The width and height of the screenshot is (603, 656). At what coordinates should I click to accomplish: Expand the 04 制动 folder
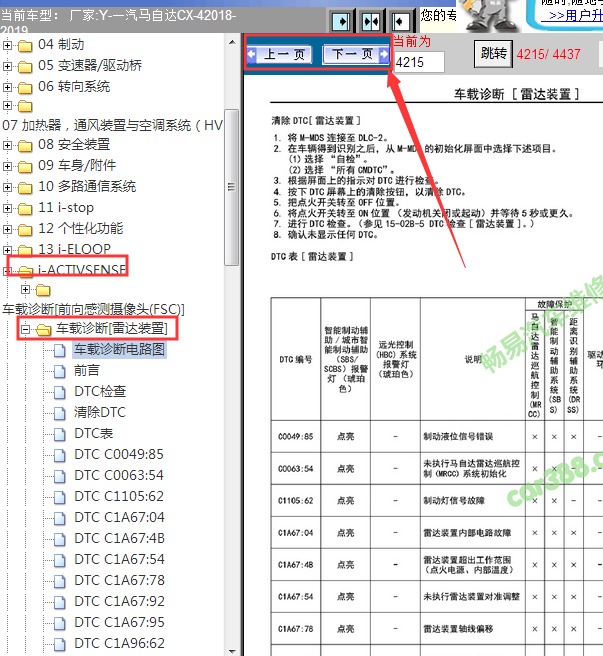pyautogui.click(x=7, y=45)
